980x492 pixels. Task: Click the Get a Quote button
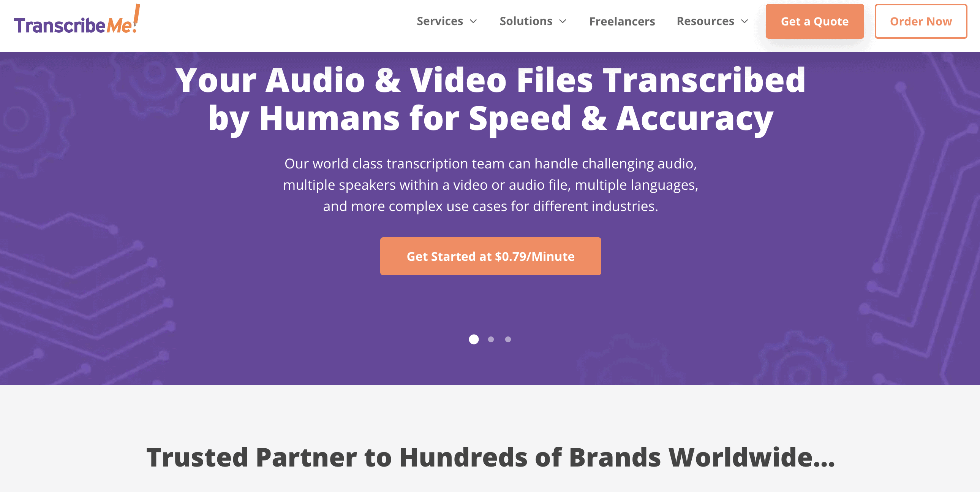(x=815, y=21)
